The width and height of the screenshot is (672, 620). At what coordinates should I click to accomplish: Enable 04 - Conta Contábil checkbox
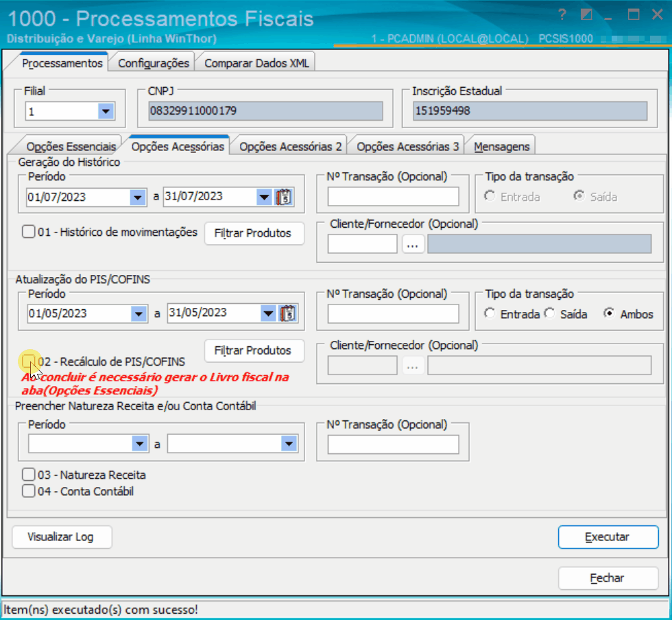click(29, 491)
